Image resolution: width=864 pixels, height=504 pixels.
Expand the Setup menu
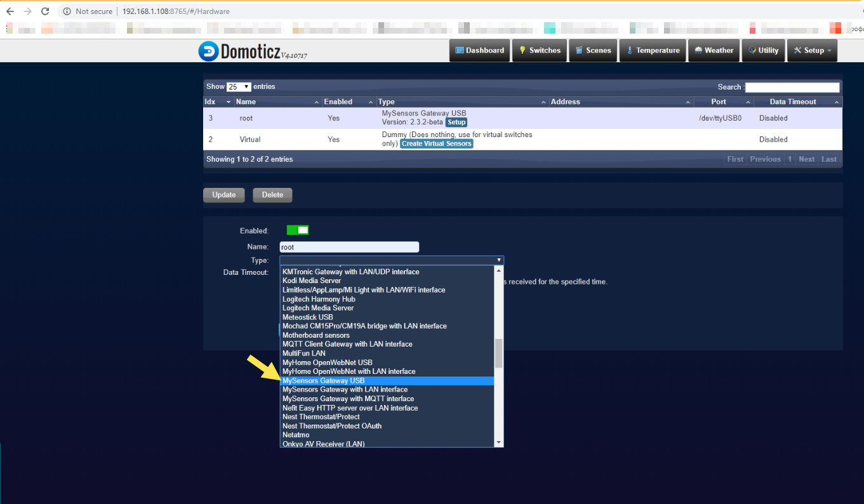coord(812,51)
